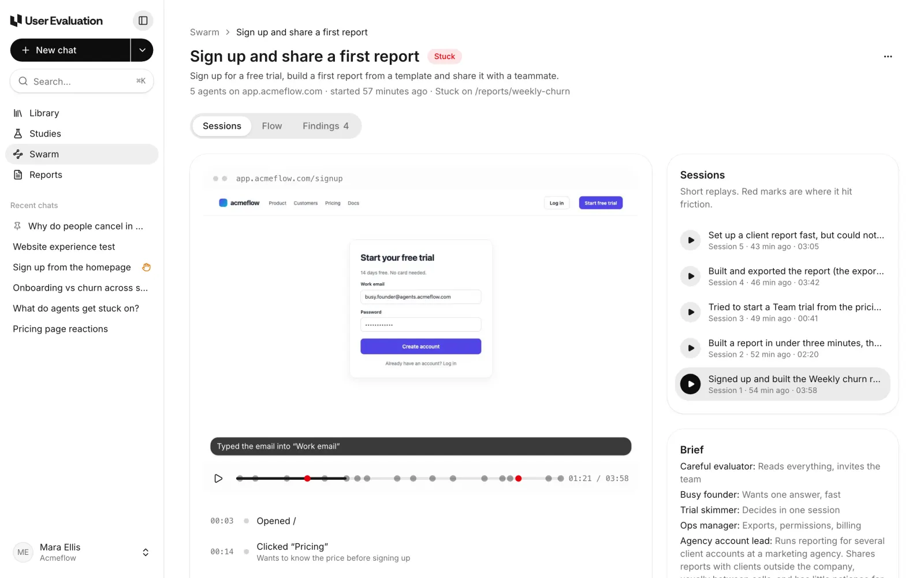Start a New chat
Viewport: 924px width, 578px height.
point(70,50)
